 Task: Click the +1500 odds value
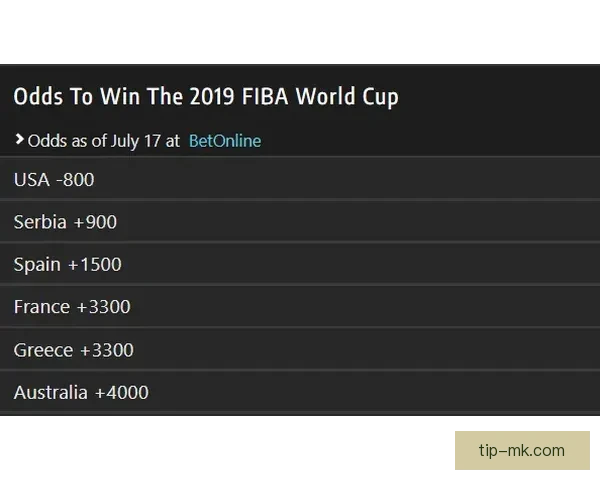click(95, 265)
